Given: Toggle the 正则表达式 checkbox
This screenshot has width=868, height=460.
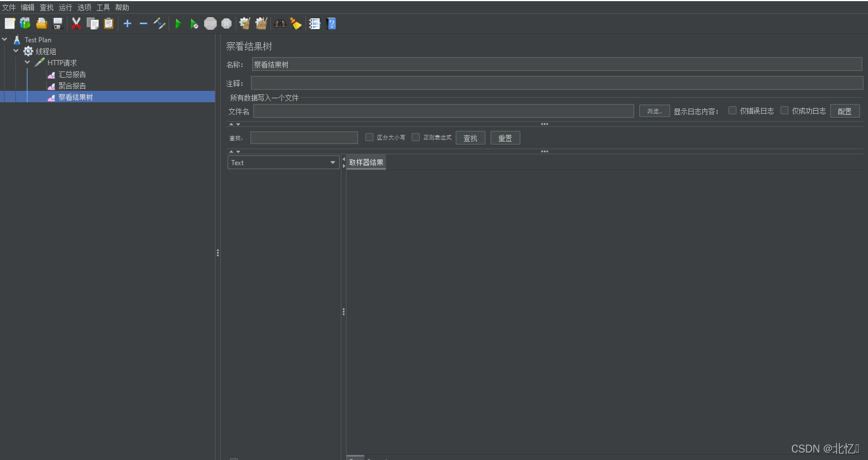Looking at the screenshot, I should coord(416,137).
